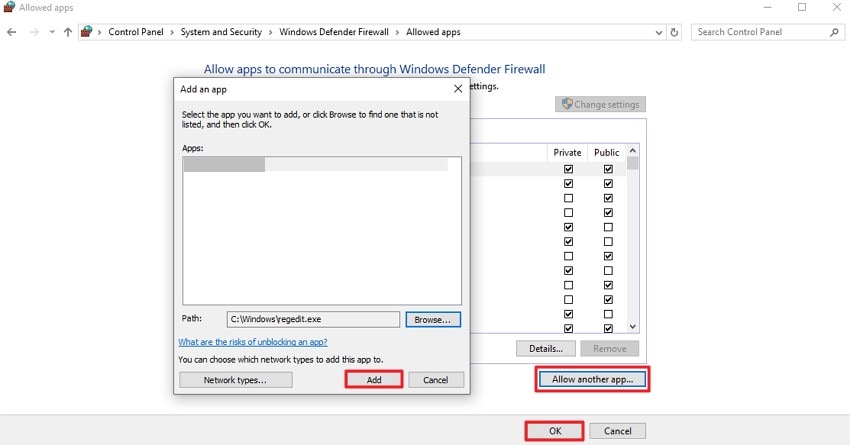Click Cancel in the Add an app dialog
Viewport: 850px width, 445px height.
(x=435, y=380)
